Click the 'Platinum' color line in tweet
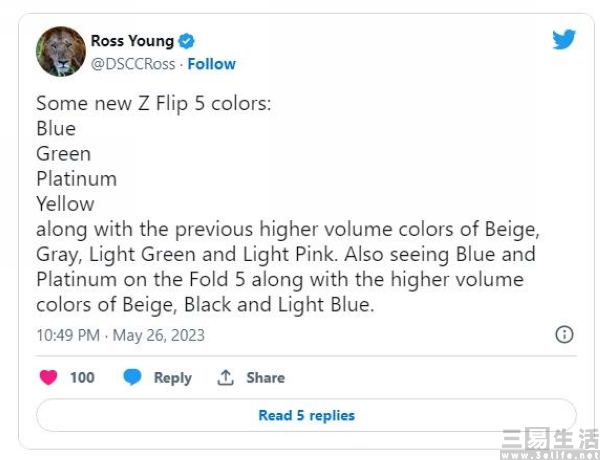Image resolution: width=600 pixels, height=460 pixels. [x=77, y=179]
